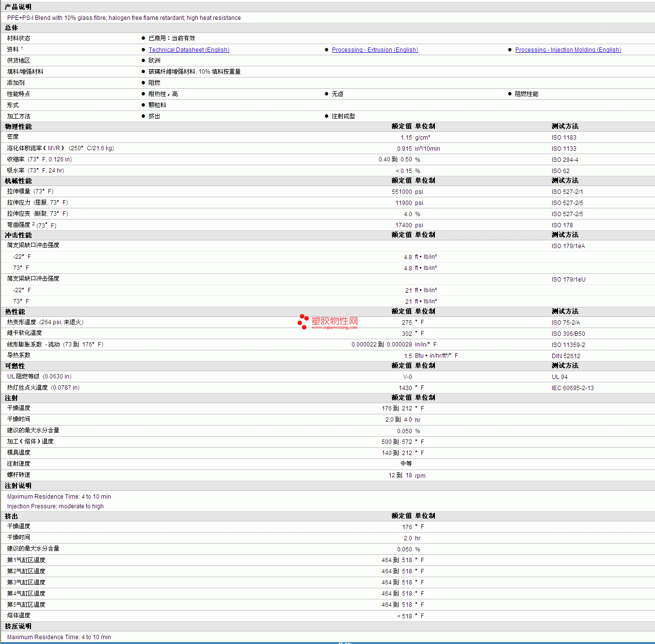The height and width of the screenshot is (644, 655).
Task: Select the 冲击性能 section header
Action: pos(18,235)
